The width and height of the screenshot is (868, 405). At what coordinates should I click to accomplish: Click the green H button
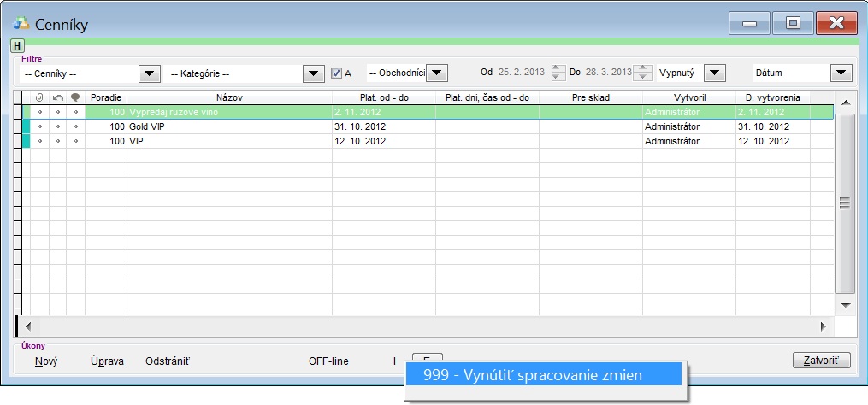point(17,45)
